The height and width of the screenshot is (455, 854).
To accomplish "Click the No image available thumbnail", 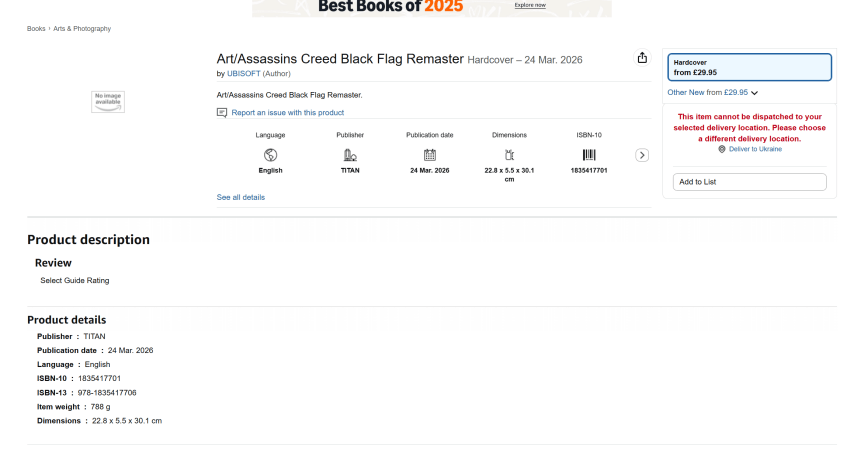I will [108, 101].
